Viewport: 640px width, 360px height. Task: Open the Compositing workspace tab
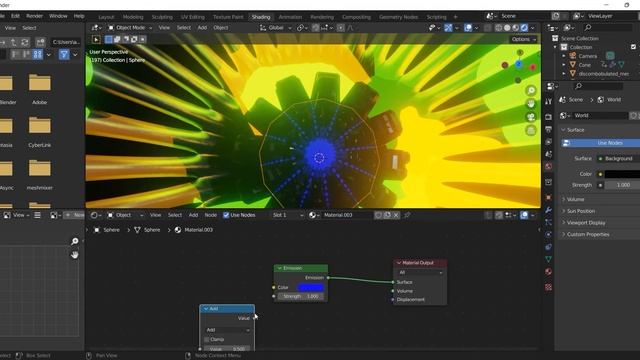click(356, 17)
